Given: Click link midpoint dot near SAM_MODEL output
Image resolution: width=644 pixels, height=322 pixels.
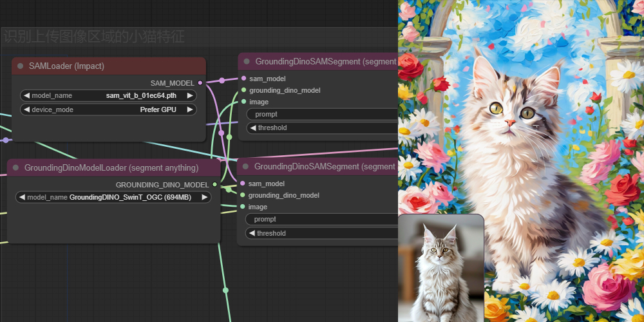Looking at the screenshot, I should 222,80.
